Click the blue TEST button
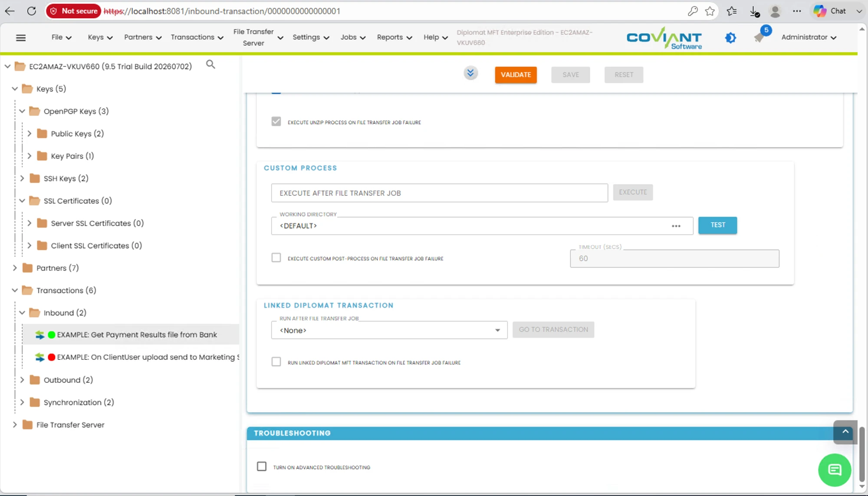The width and height of the screenshot is (868, 496). pos(717,225)
